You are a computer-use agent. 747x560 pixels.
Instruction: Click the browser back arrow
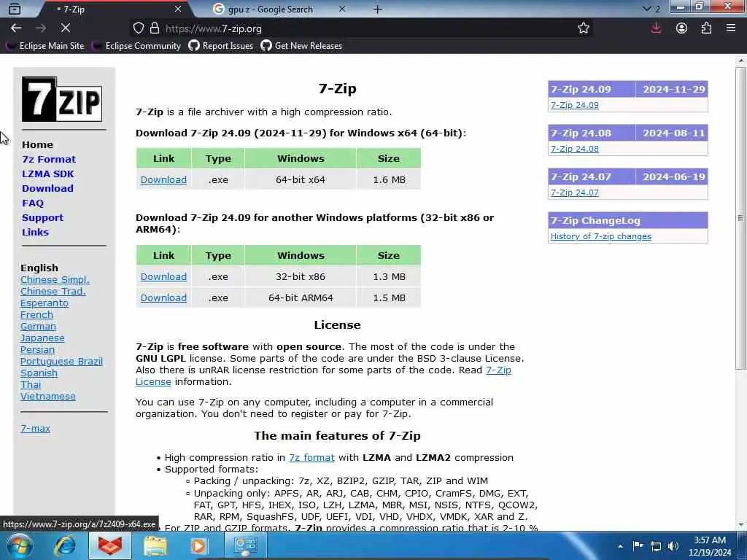(x=16, y=28)
